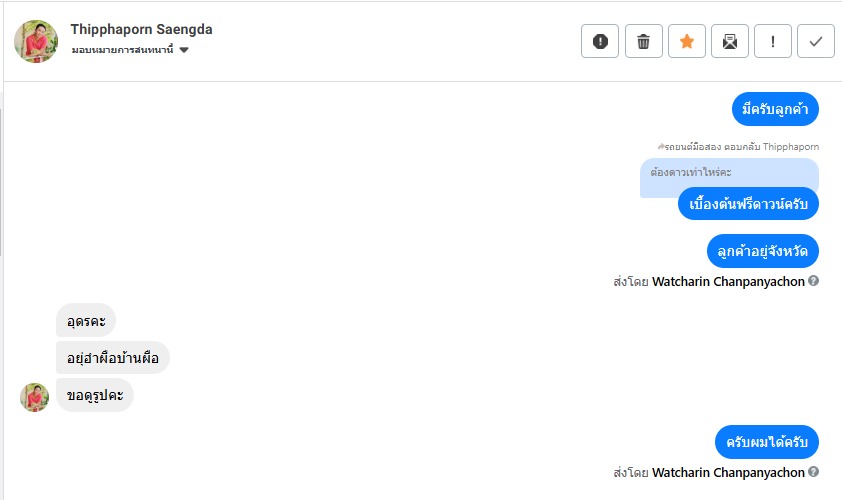Click the small avatar beside ขอดูรูปคะ
842x500 pixels.
click(x=35, y=397)
